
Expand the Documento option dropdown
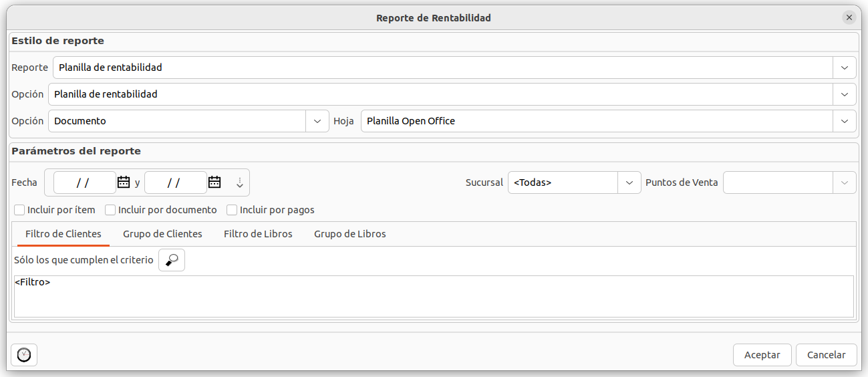pyautogui.click(x=317, y=121)
